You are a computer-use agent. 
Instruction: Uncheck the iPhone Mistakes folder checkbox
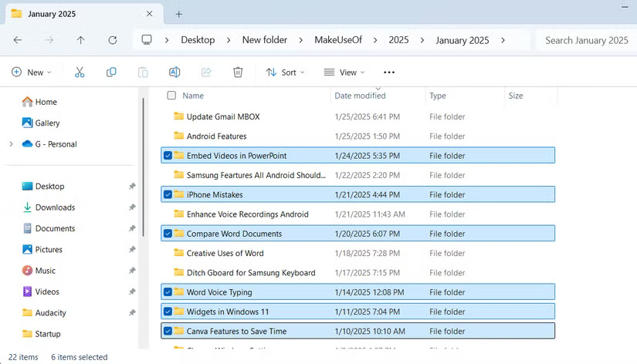pos(168,194)
